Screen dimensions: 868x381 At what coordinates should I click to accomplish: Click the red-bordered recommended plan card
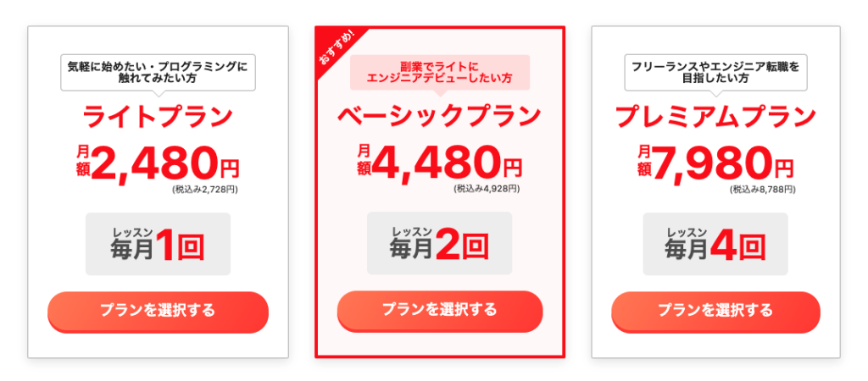(x=440, y=192)
